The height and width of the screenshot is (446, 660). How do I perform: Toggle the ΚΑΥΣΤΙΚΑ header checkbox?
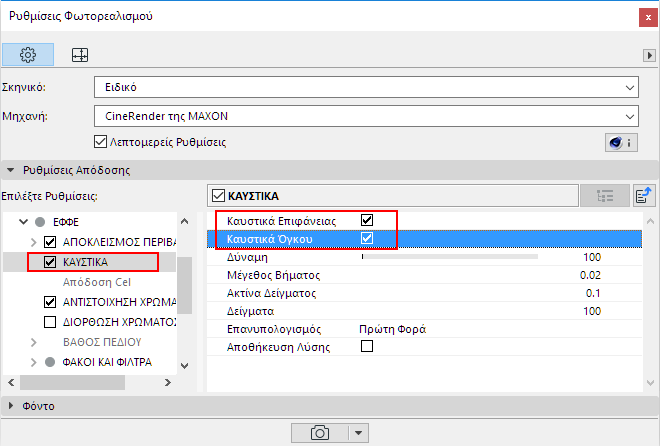coord(218,196)
